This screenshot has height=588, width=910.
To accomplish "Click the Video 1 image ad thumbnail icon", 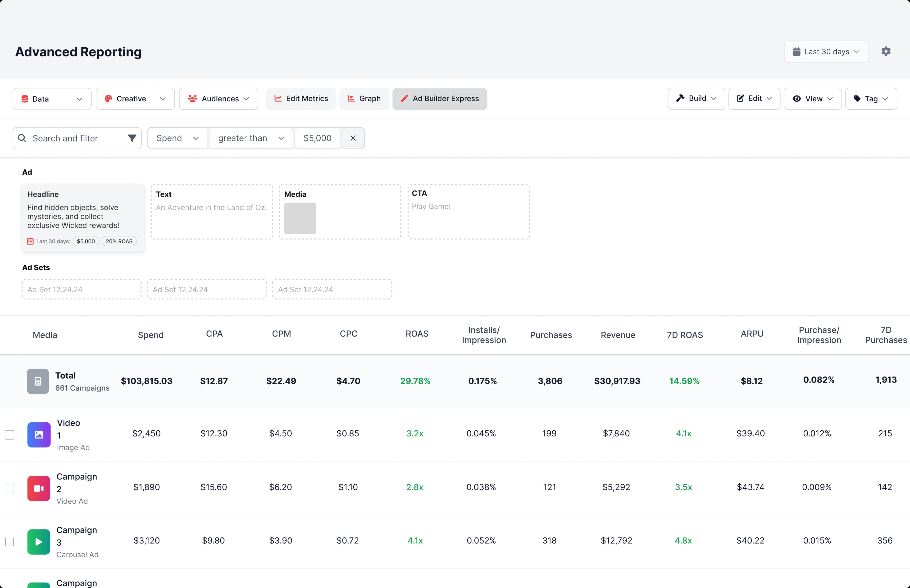I will coord(38,434).
